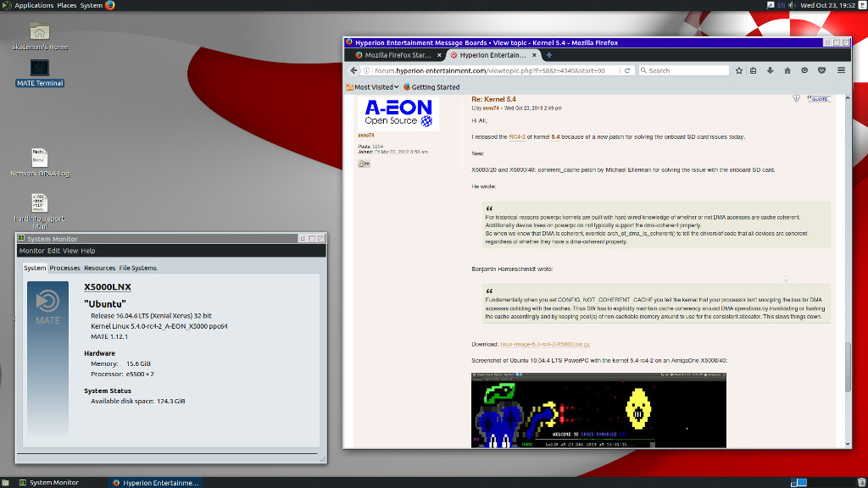Click workspace switcher in bottom panel

(798, 482)
